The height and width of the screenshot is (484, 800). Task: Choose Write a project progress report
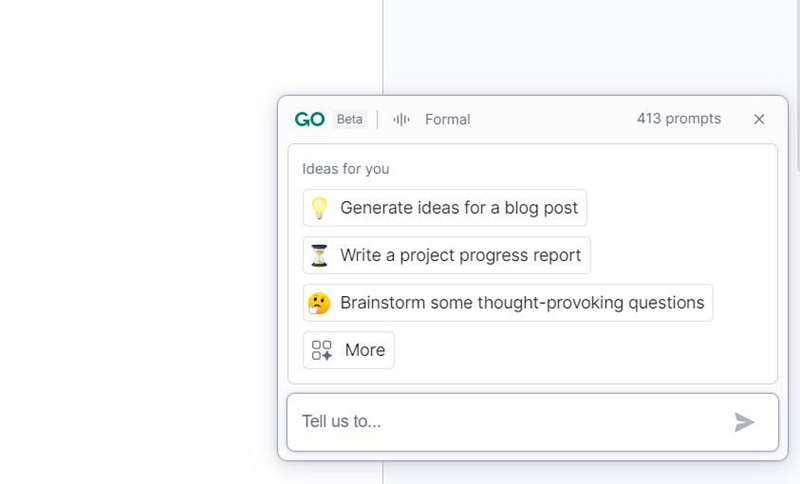[460, 255]
